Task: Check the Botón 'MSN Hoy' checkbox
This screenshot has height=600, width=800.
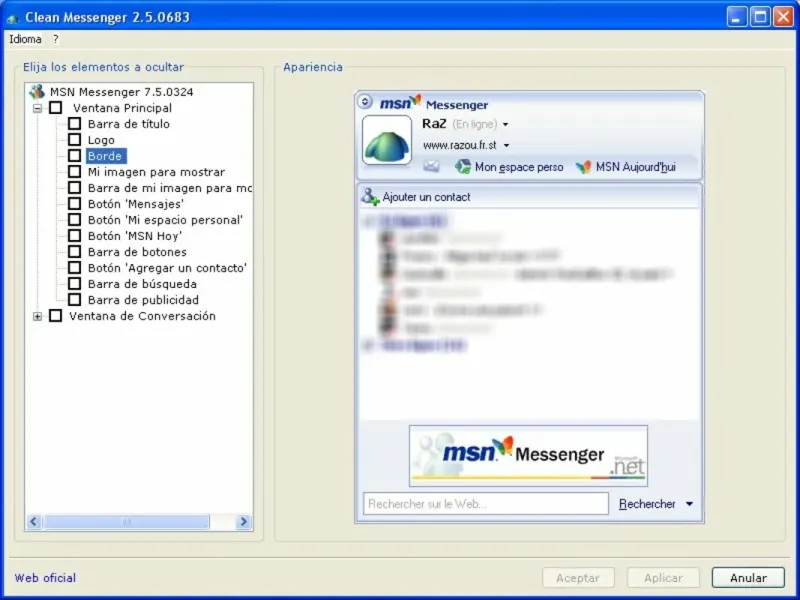Action: (x=74, y=236)
